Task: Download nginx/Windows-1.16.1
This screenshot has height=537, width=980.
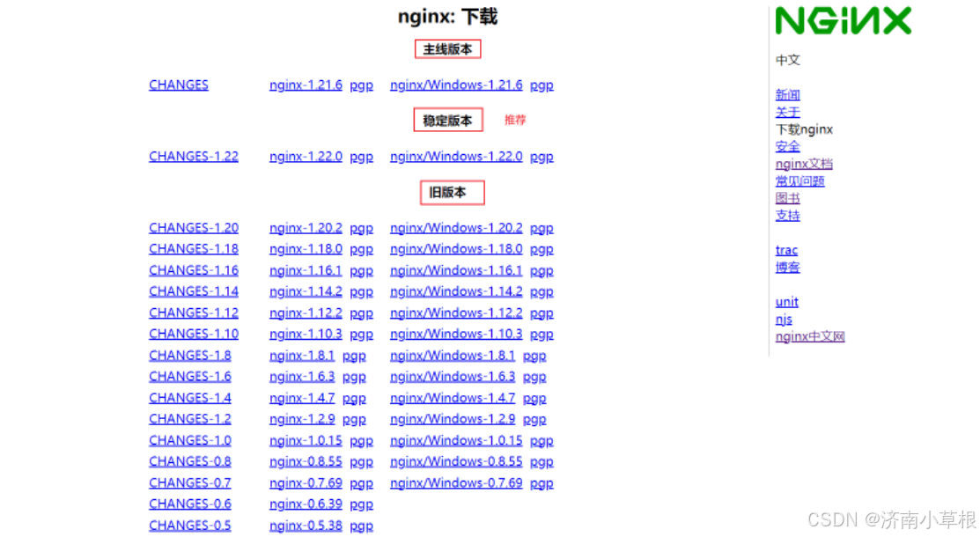Action: click(x=456, y=270)
